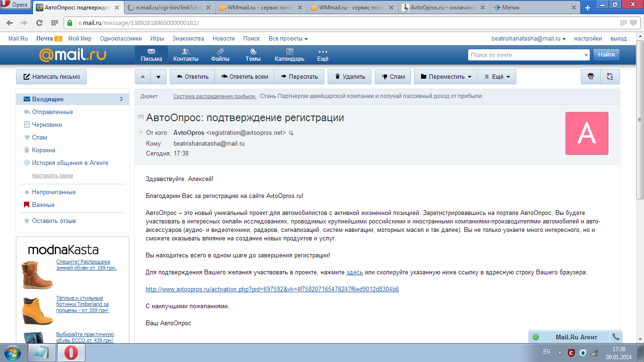The image size is (644, 362).
Task: Open the Контакты section
Action: 186,55
